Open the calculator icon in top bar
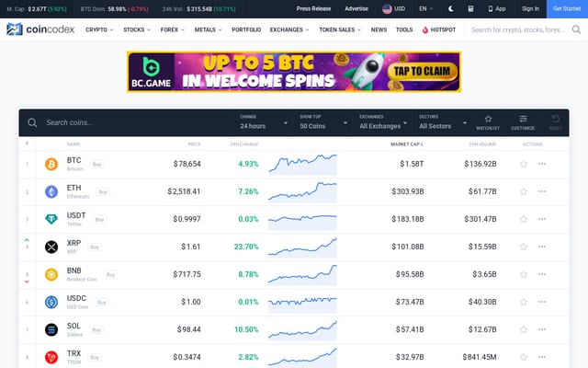Image resolution: width=588 pixels, height=368 pixels. pyautogui.click(x=470, y=8)
